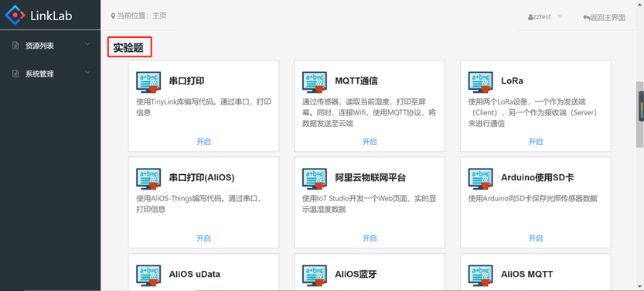The height and width of the screenshot is (291, 644).
Task: Click the MQTT通信 card title
Action: coord(356,81)
